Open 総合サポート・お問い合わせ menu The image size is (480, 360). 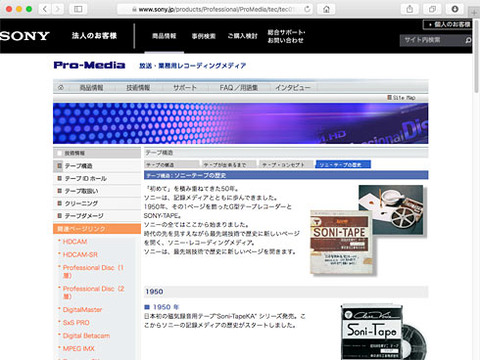286,36
